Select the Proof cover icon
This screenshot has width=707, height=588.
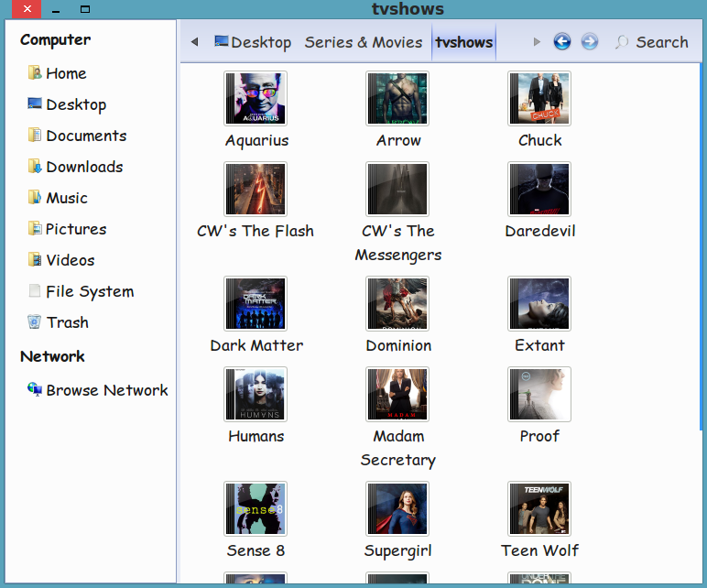[x=539, y=394]
